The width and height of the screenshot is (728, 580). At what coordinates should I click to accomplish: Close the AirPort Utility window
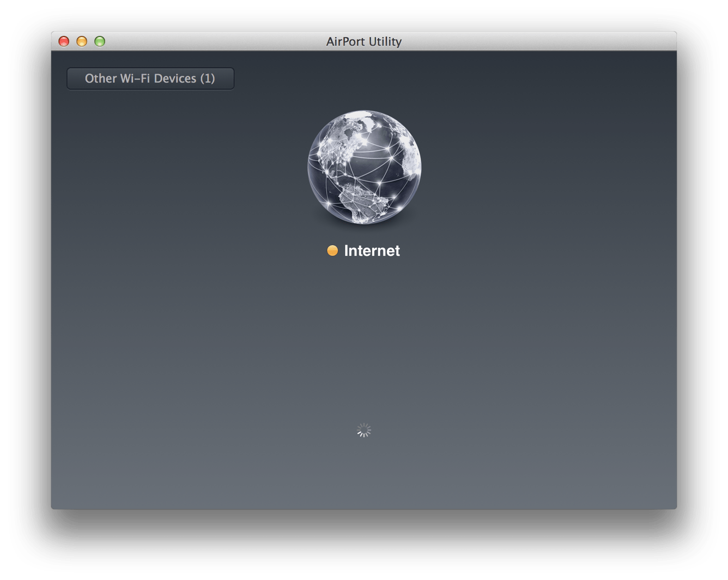(x=64, y=41)
